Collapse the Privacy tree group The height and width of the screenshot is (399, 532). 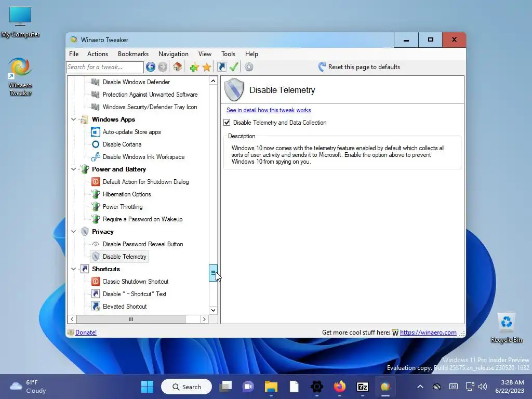(x=73, y=231)
